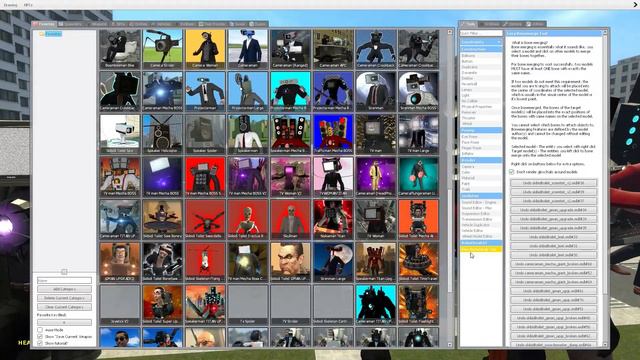
Task: Select the Favorites entry in the category tree
Action: [53, 34]
